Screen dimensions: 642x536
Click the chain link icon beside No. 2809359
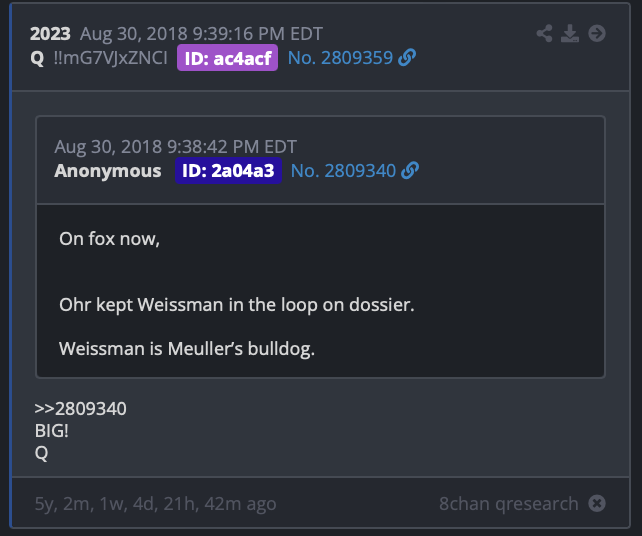pos(407,57)
